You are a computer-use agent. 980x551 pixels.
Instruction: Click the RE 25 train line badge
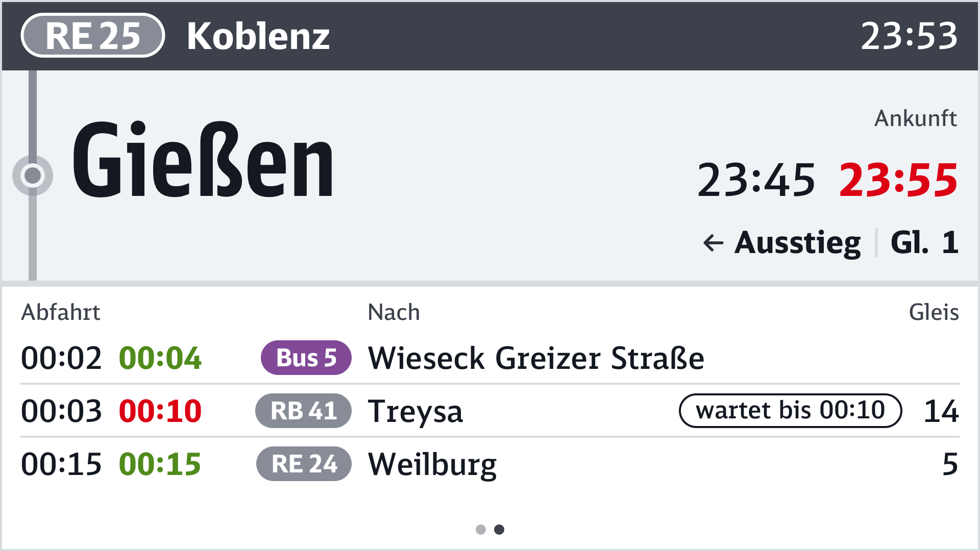coord(93,36)
